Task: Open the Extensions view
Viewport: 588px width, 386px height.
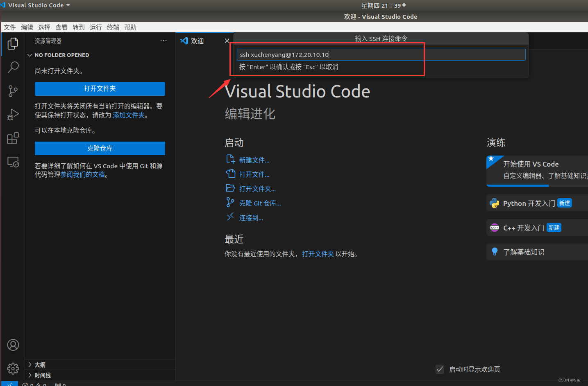Action: [13, 138]
